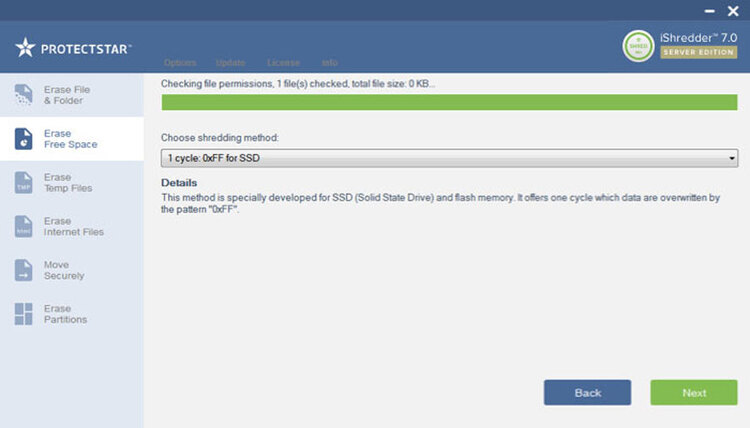Click the green progress bar
Viewport: 750px width, 428px height.
click(448, 102)
